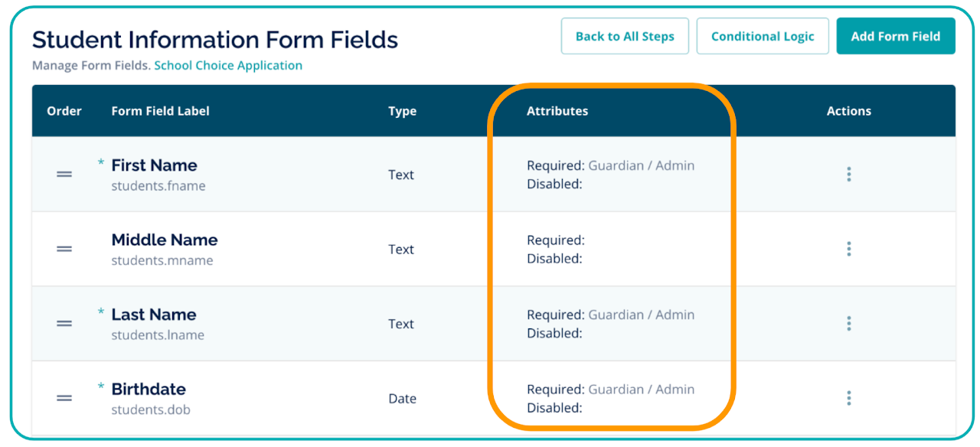
Task: Expand Last Name row actions menu
Action: [849, 324]
